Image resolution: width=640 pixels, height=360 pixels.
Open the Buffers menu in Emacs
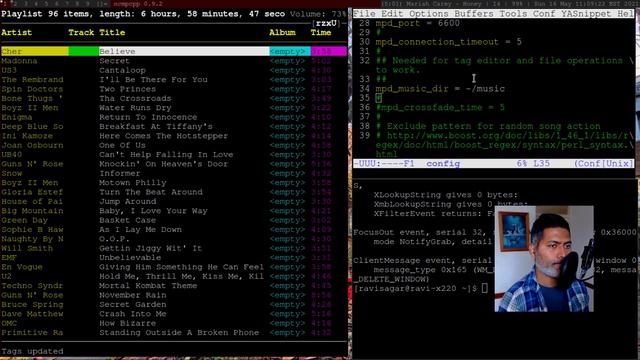[x=473, y=13]
